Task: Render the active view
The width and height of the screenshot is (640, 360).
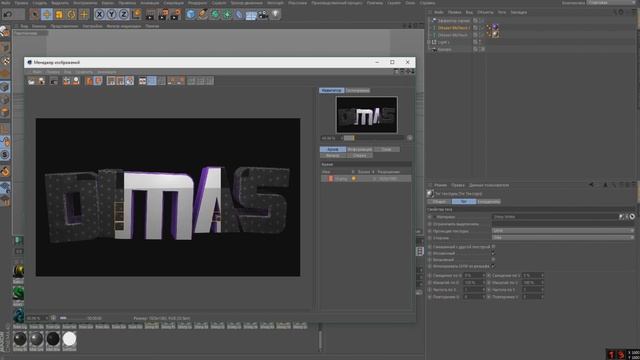Action: click(150, 15)
